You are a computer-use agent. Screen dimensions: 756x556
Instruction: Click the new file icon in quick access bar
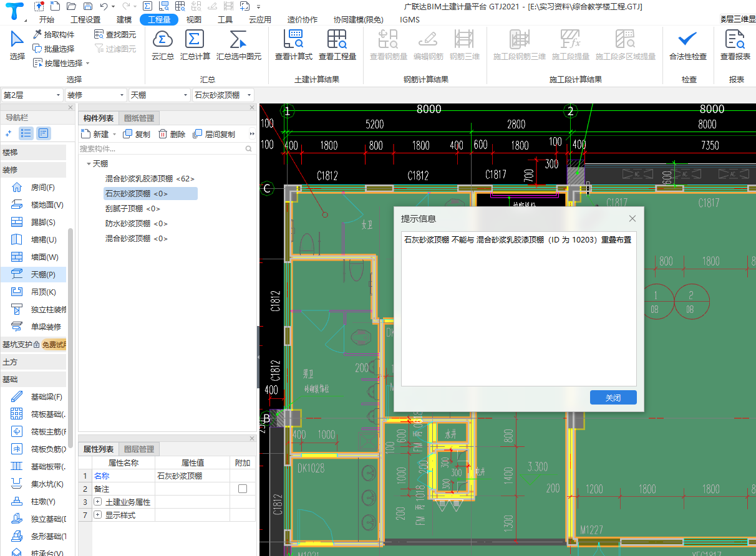(56, 6)
